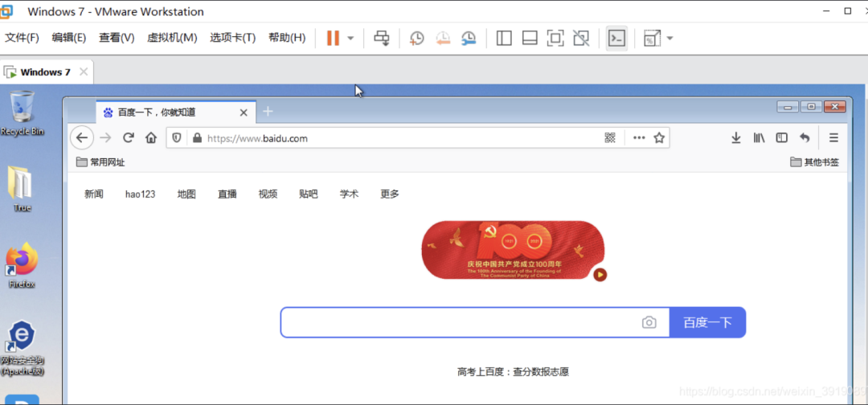Screen dimensions: 868x405
Task: Click the QR code icon in the address bar
Action: [610, 137]
